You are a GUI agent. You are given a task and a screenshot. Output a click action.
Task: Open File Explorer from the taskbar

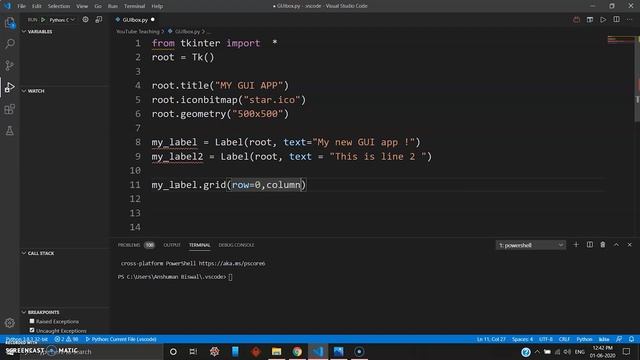276,351
